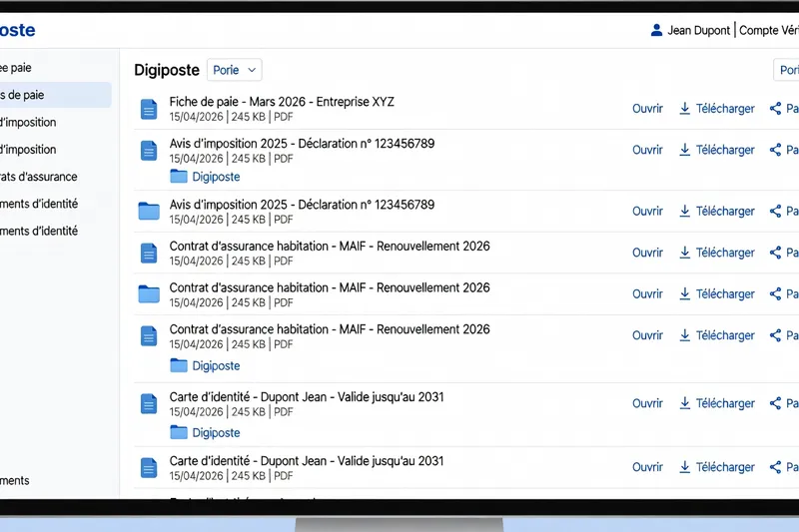The width and height of the screenshot is (799, 532).
Task: Share icon on Contrat d'assurance row with Digiposte link
Action: coord(775,335)
